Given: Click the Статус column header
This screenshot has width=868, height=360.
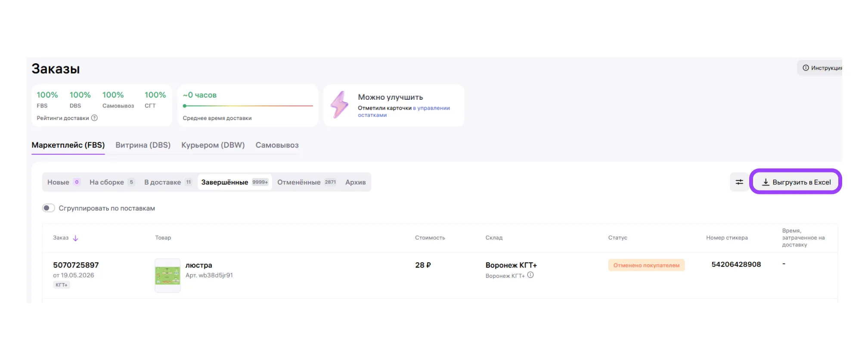Looking at the screenshot, I should tap(617, 237).
